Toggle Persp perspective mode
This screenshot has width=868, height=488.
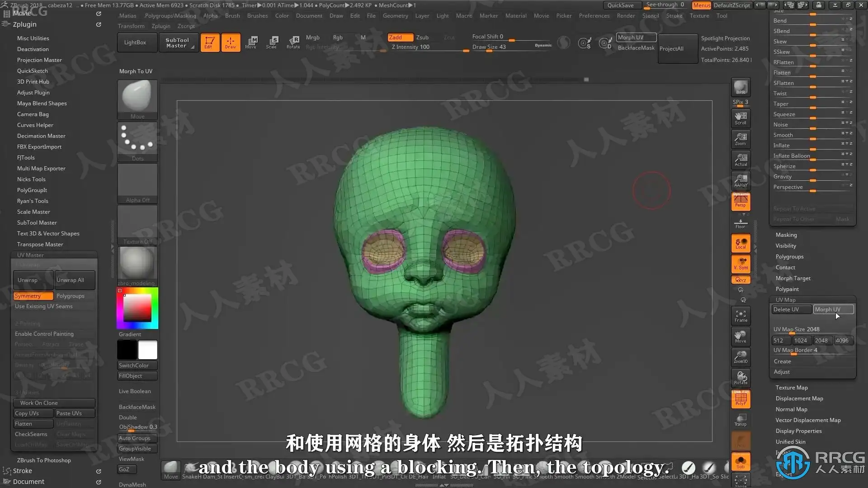pyautogui.click(x=741, y=202)
